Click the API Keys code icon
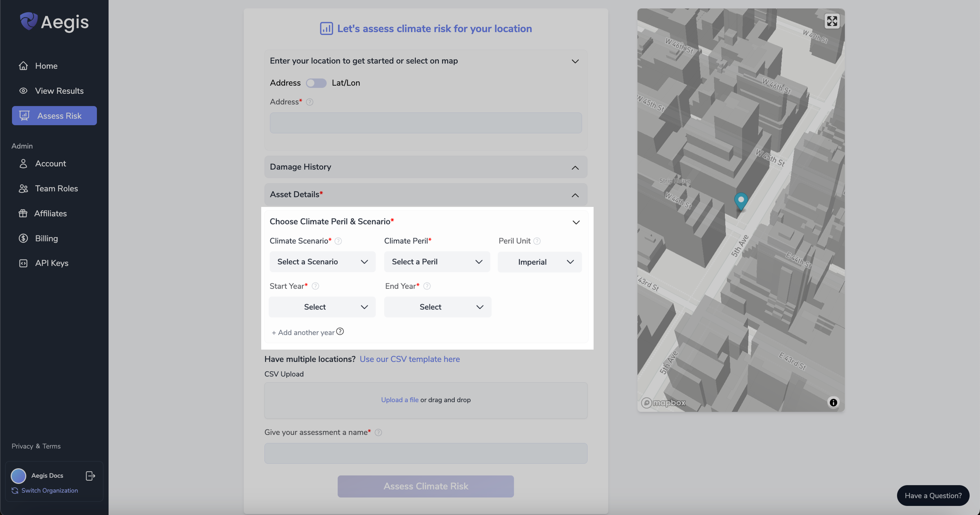980x515 pixels. tap(23, 263)
